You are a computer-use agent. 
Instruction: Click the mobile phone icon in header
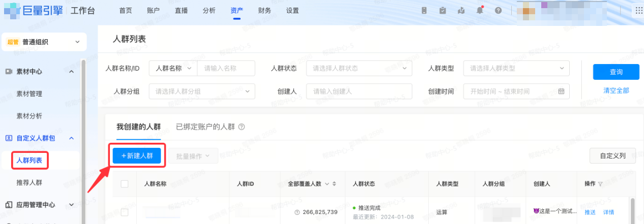tap(425, 10)
